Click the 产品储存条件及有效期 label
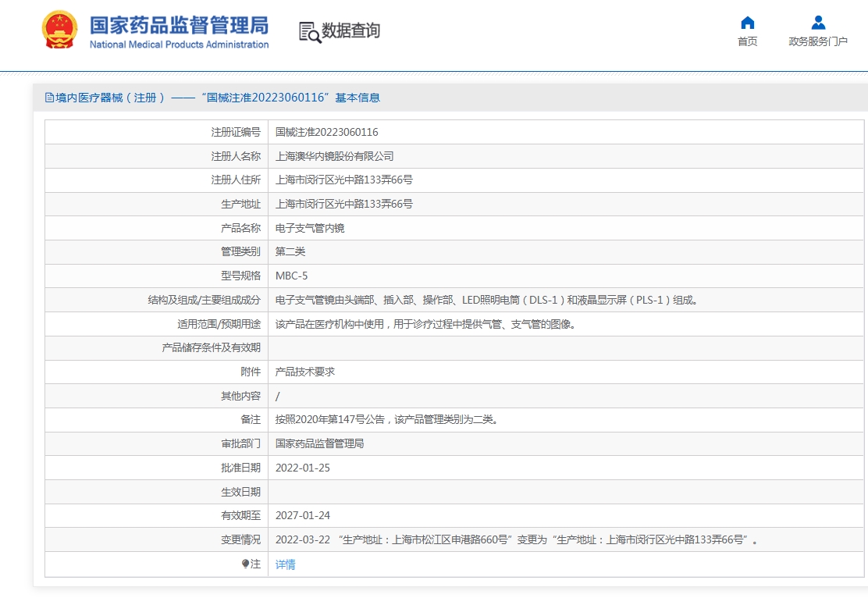The image size is (868, 598). pyautogui.click(x=211, y=347)
